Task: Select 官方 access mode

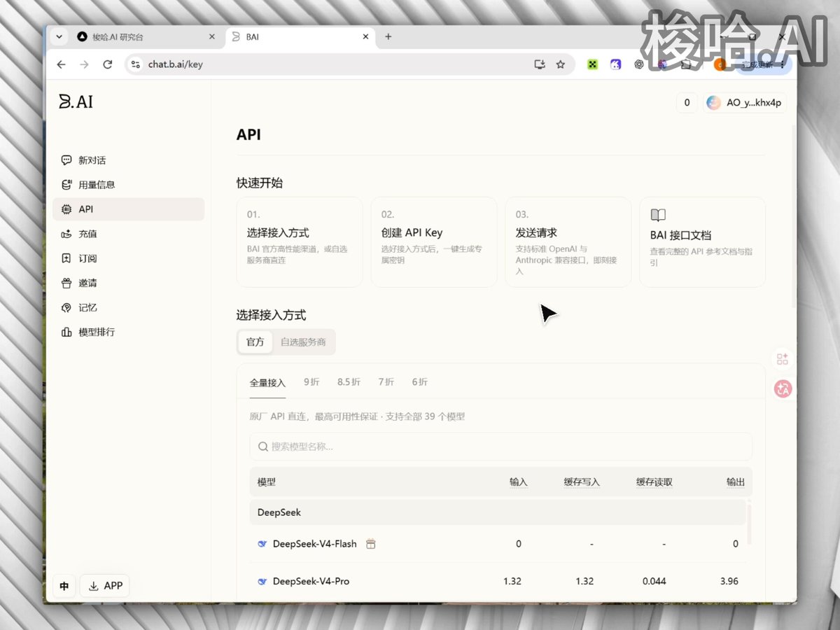Action: [x=255, y=342]
